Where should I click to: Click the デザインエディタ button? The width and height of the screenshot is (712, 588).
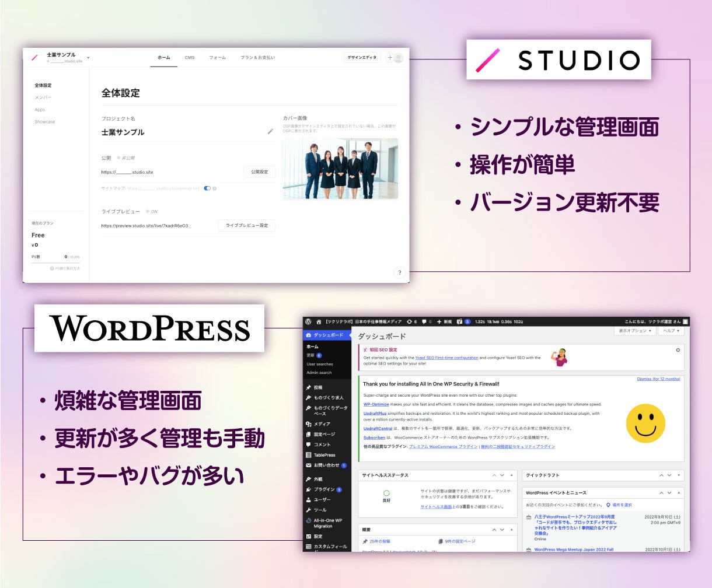362,58
